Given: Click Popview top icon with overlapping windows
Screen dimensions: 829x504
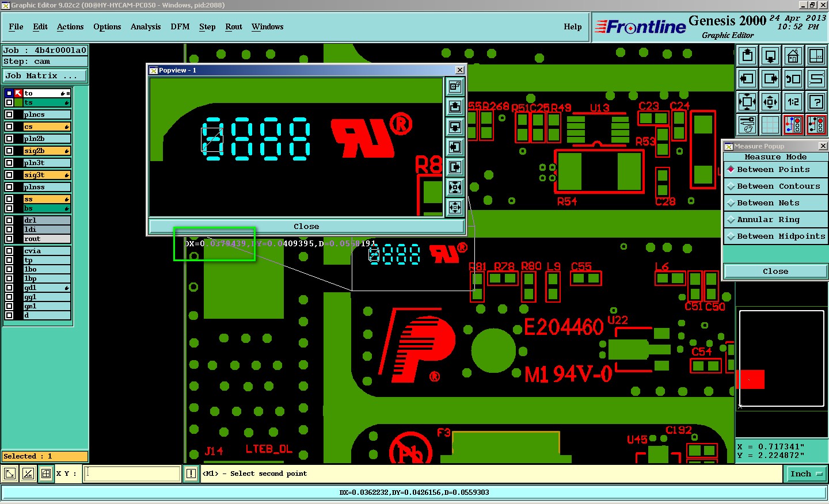Looking at the screenshot, I should click(x=455, y=86).
